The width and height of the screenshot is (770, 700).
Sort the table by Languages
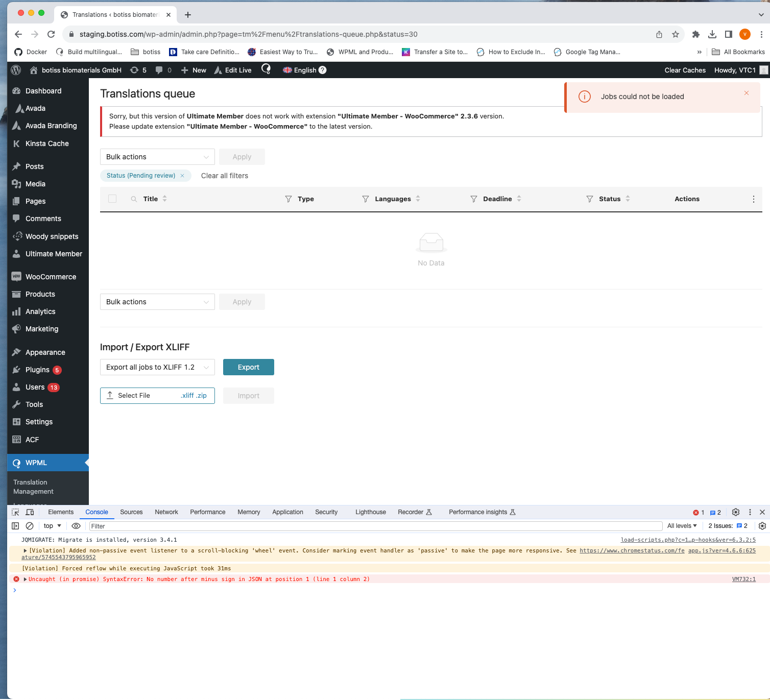418,199
